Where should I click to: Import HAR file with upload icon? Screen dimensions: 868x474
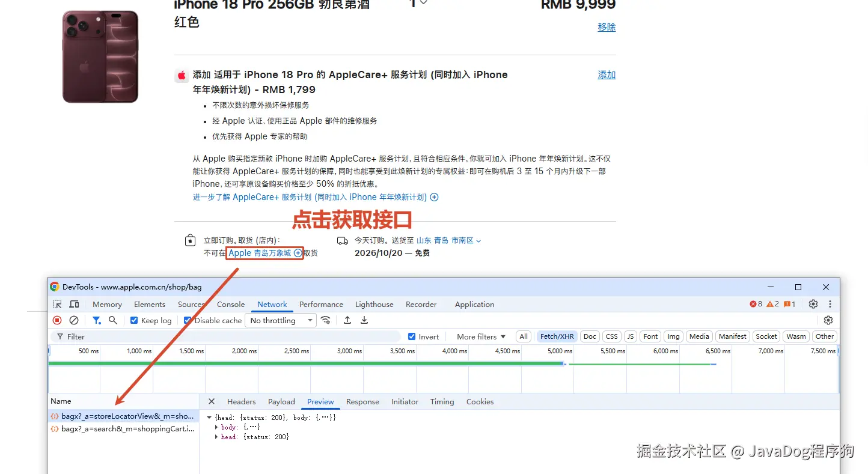pos(347,321)
